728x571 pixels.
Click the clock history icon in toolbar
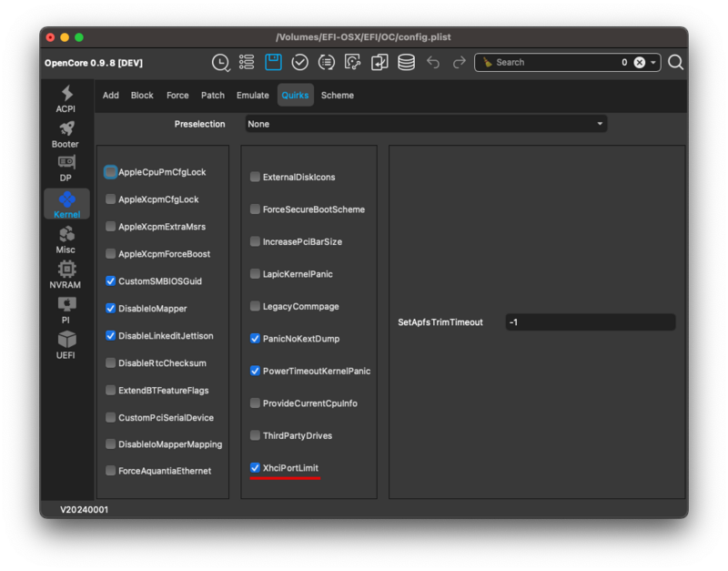[220, 62]
